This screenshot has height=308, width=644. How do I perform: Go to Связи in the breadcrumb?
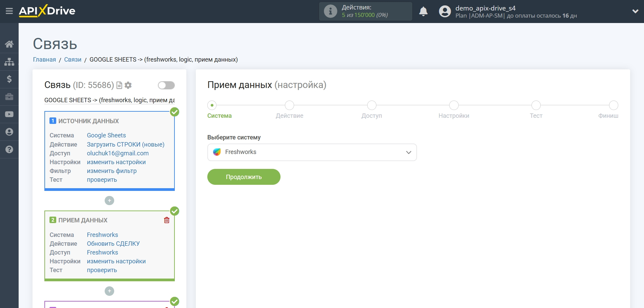pyautogui.click(x=72, y=60)
